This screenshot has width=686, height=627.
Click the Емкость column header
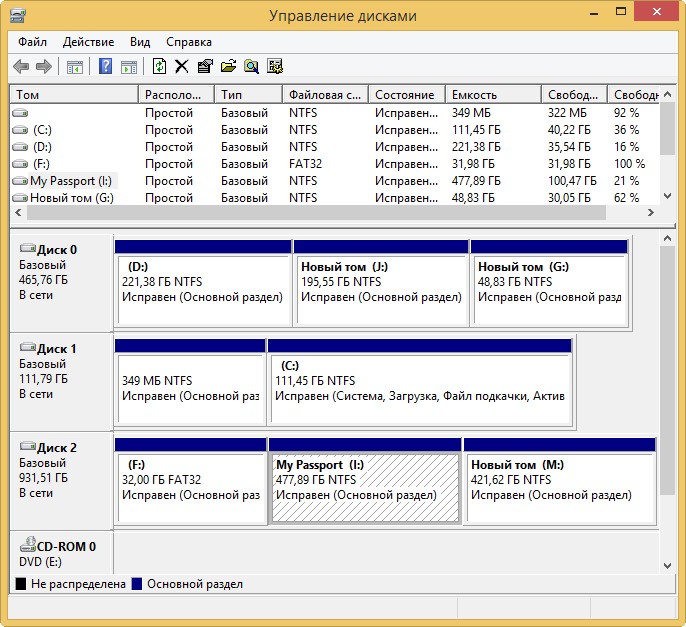coord(492,94)
